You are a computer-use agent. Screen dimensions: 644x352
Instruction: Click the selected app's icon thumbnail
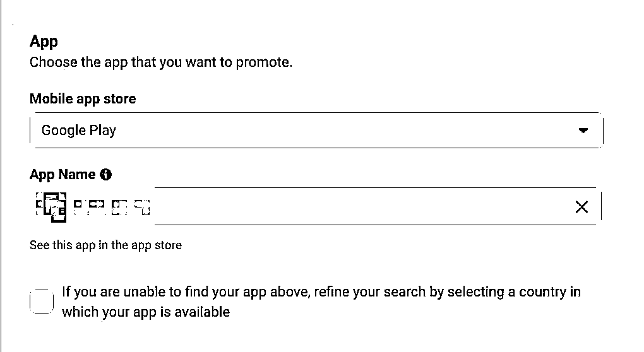coord(51,207)
